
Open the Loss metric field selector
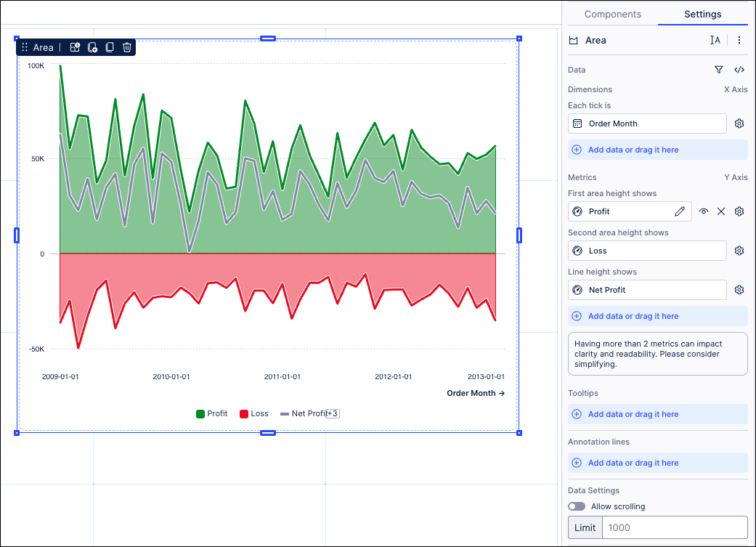[647, 251]
